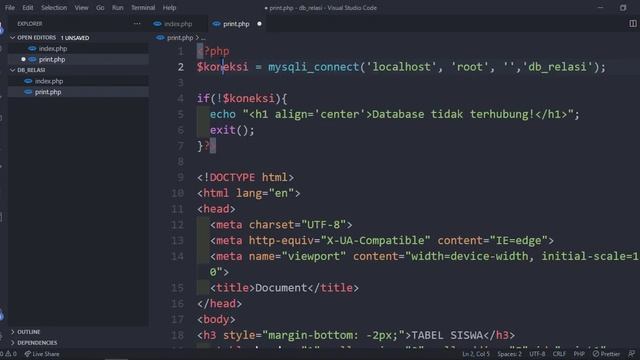Viewport: 640px width, 360px height.
Task: Click the EXPLORER panel title
Action: (30, 24)
